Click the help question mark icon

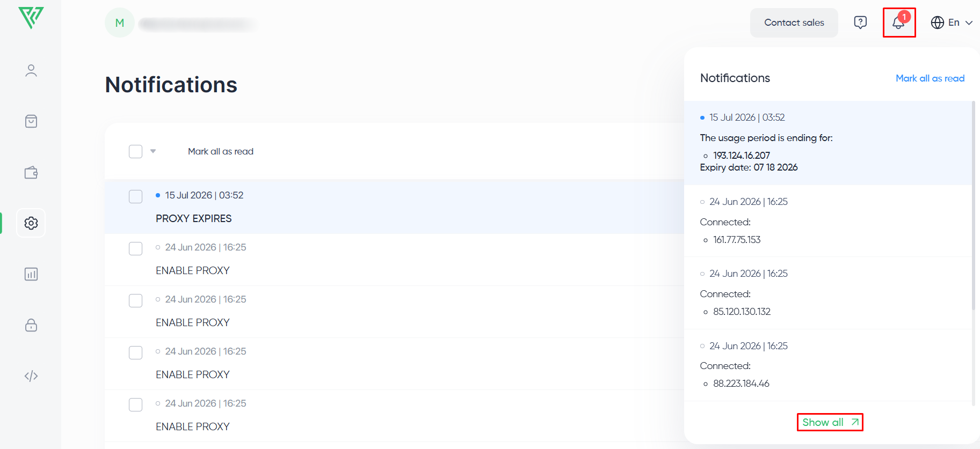(x=860, y=23)
